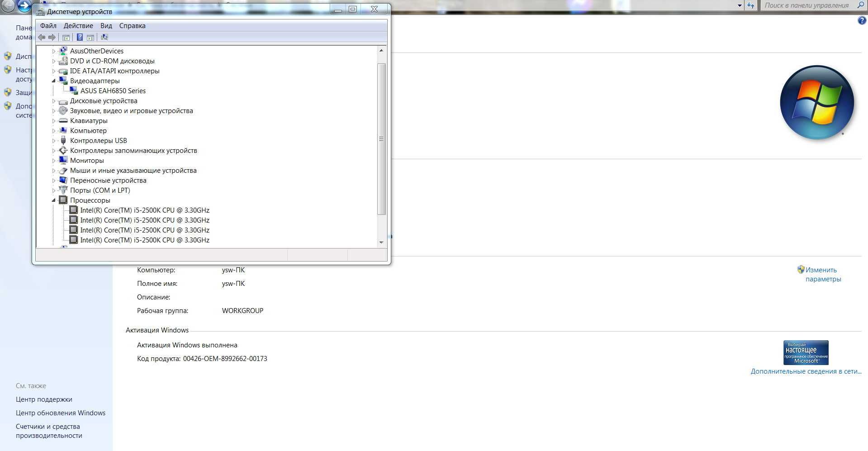
Task: Expand the Контроллеры USB node
Action: click(54, 141)
